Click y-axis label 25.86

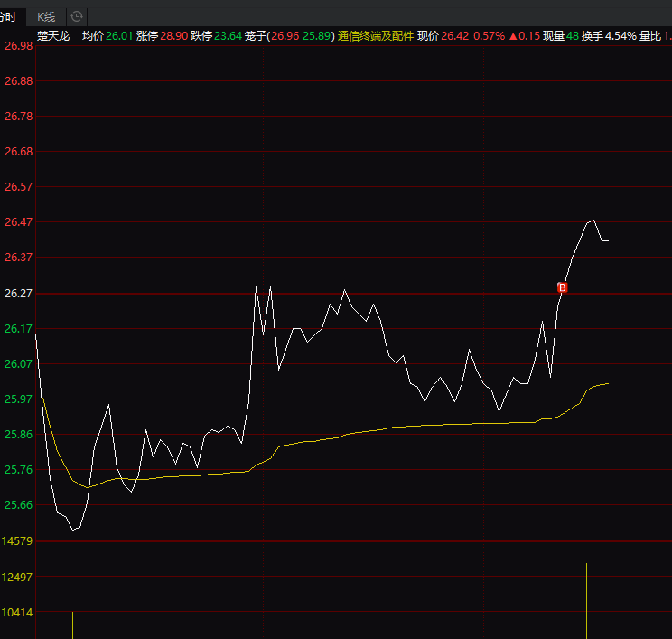18,435
